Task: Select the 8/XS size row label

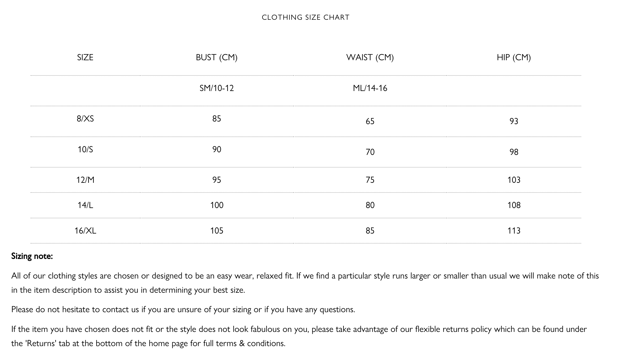Action: [85, 119]
